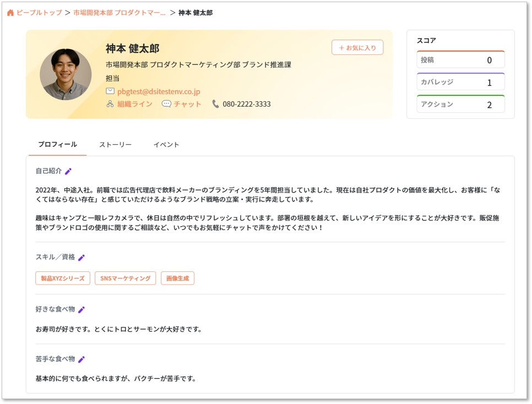Click the カバレッジ score card
532x404 pixels.
pyautogui.click(x=460, y=82)
